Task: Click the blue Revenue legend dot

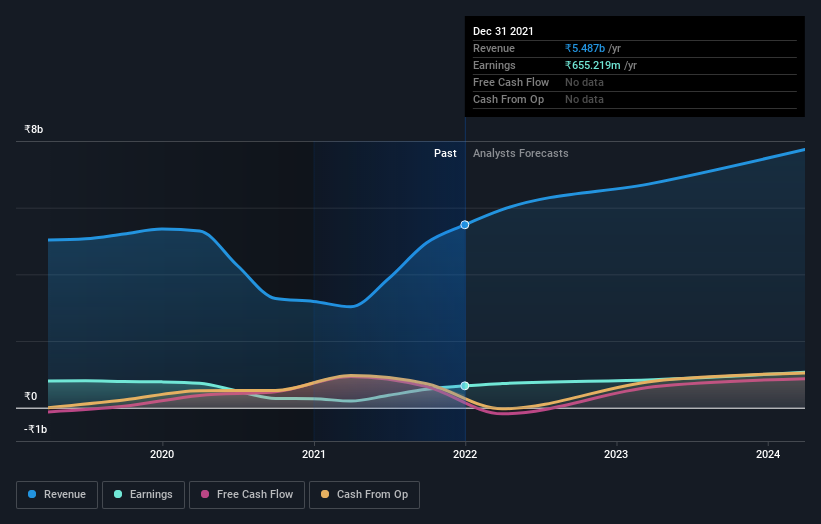Action: click(32, 494)
